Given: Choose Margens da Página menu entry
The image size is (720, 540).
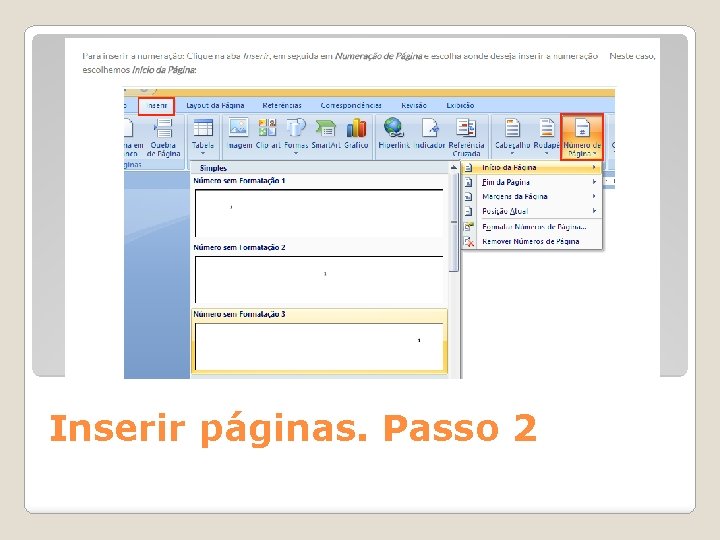Looking at the screenshot, I should 531,197.
